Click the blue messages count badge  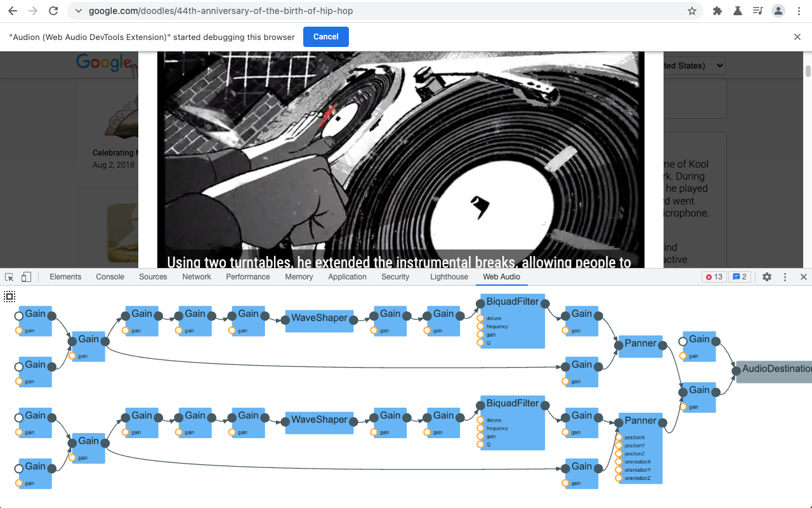point(740,277)
